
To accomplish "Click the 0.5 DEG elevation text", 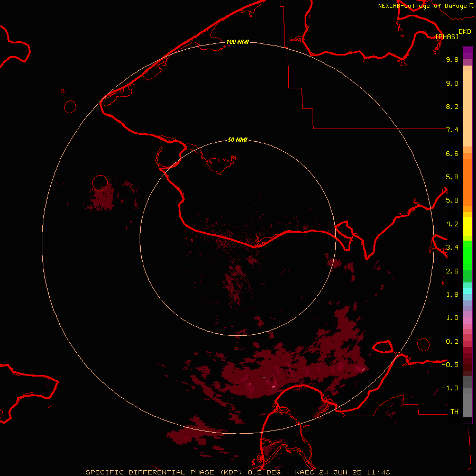I will coord(264,472).
